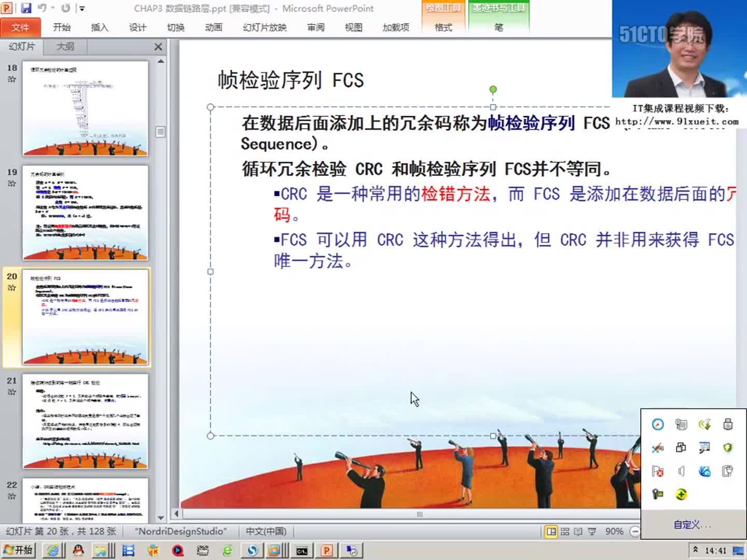Click PowerPoint taskbar button
The height and width of the screenshot is (560, 747).
click(x=327, y=550)
